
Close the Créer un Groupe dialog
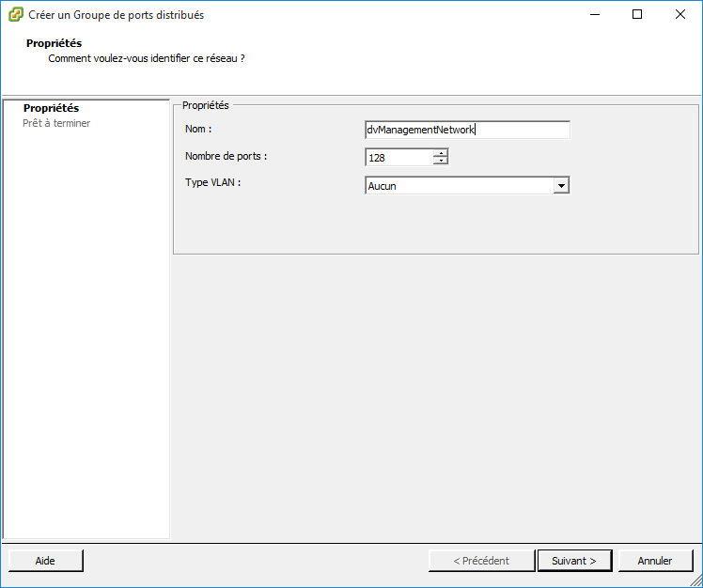click(x=680, y=15)
